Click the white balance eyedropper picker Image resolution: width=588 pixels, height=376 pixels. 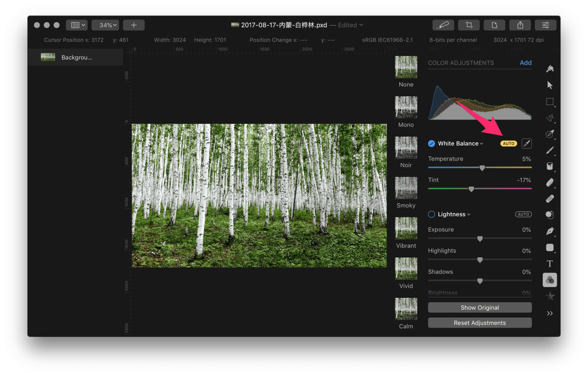526,144
